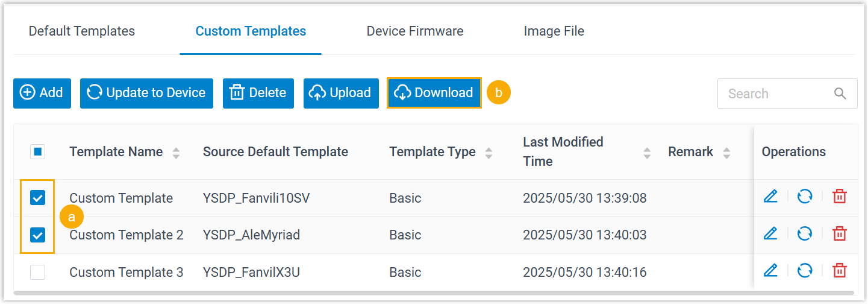
Task: Tick the Custom Template 3 checkbox
Action: click(38, 273)
